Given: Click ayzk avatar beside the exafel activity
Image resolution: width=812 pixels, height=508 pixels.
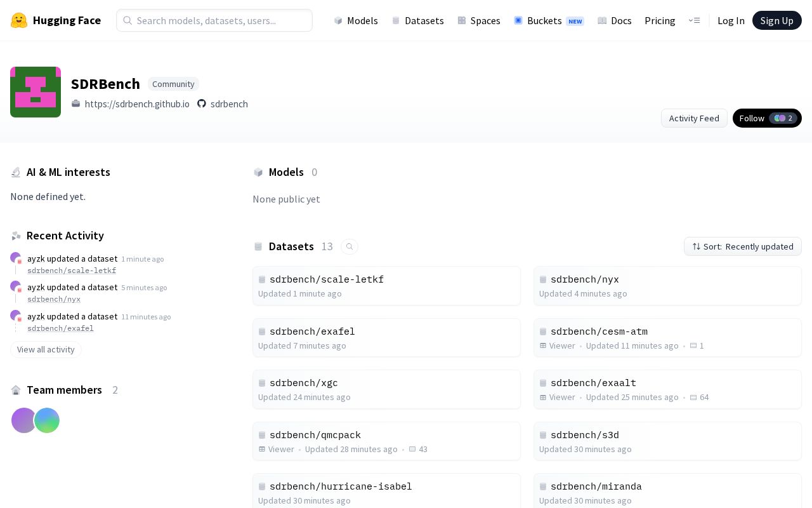Looking at the screenshot, I should point(16,316).
